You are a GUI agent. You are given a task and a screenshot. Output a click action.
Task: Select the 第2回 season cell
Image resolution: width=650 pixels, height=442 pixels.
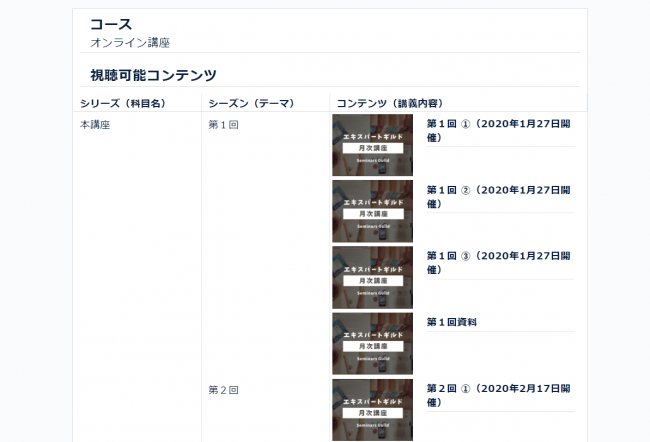point(223,390)
